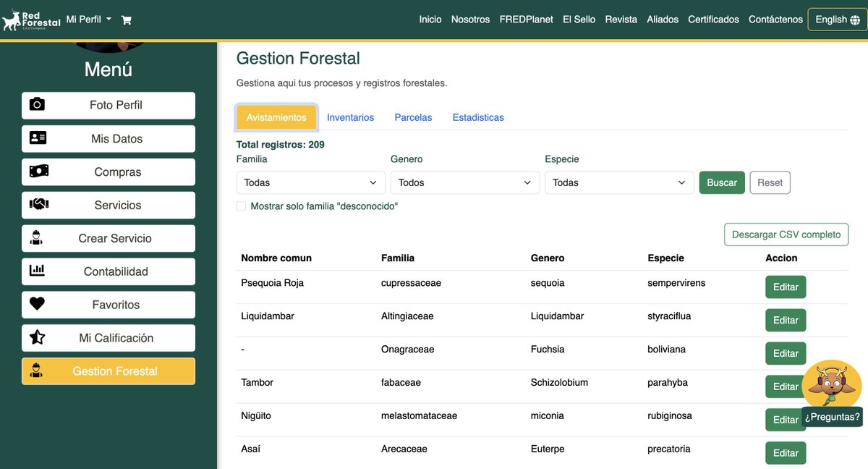Open Compras menu button

(109, 172)
